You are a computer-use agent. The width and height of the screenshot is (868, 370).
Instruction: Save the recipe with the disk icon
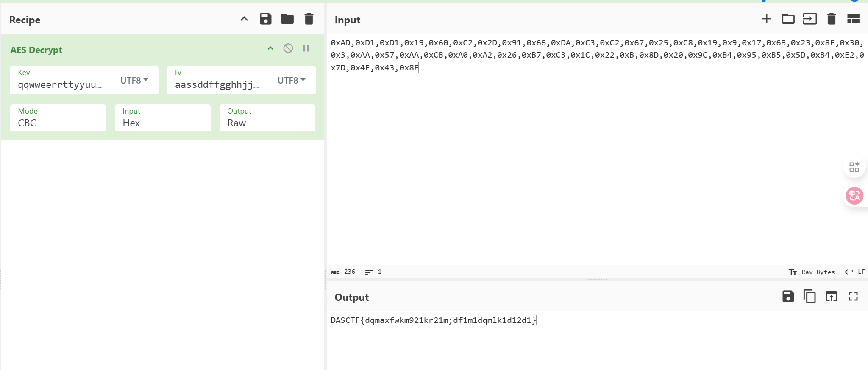click(x=266, y=19)
